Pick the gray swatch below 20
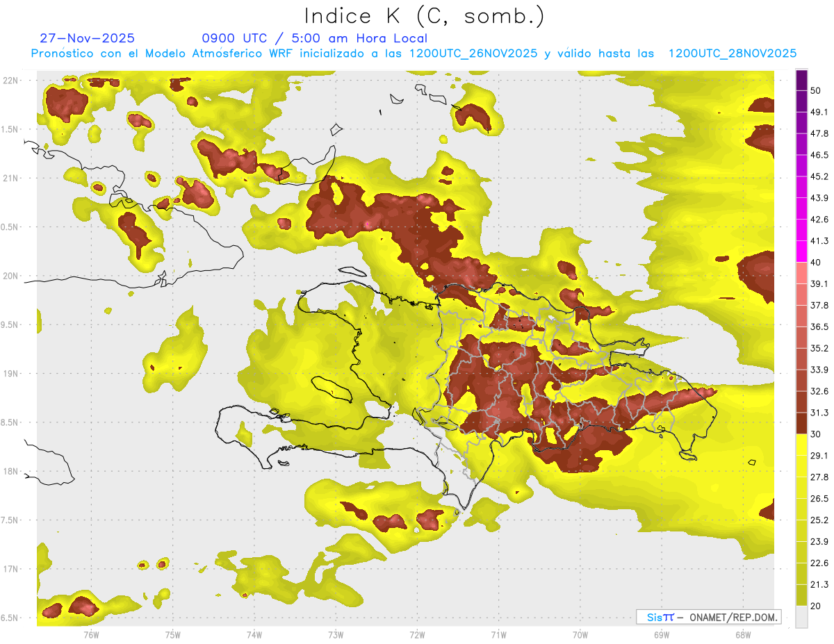The width and height of the screenshot is (834, 644). point(801,616)
